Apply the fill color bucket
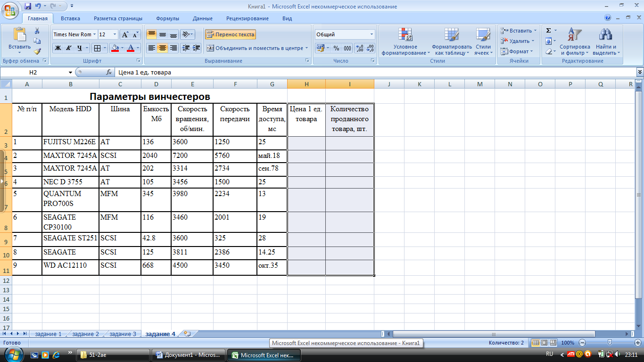Viewport: 644px width, 362px height. tap(115, 48)
